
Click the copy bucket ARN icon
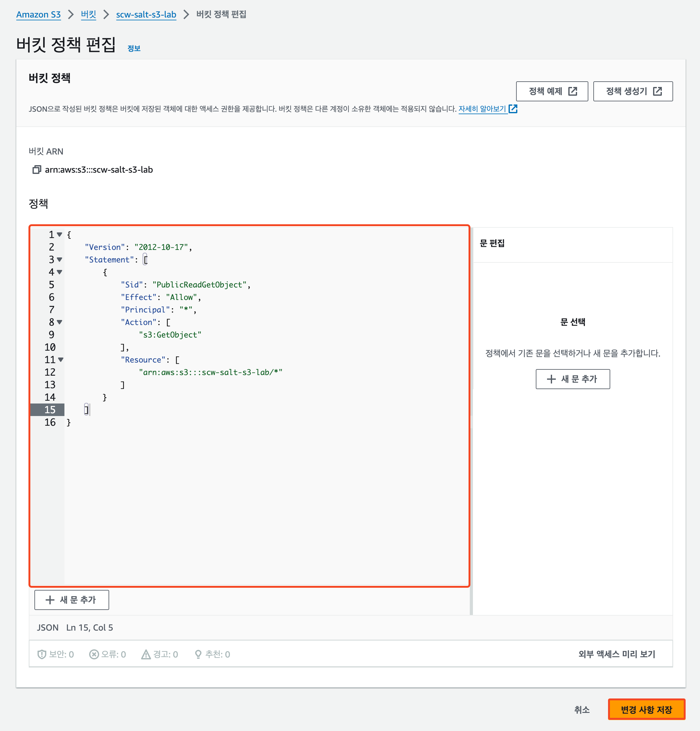pos(36,170)
